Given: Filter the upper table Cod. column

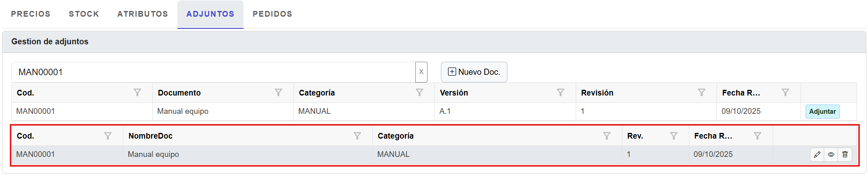Looking at the screenshot, I should (137, 93).
